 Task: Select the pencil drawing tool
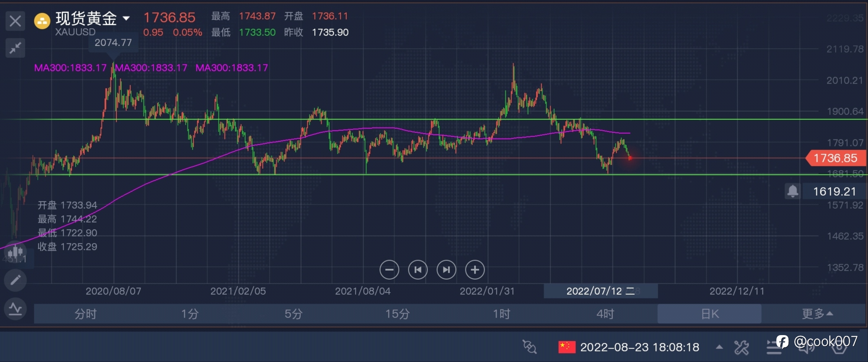click(15, 280)
